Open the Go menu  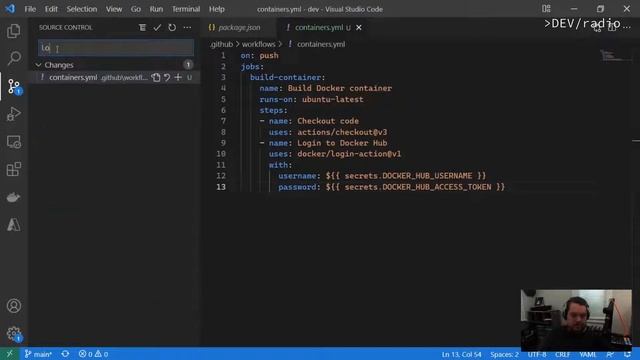pos(136,9)
